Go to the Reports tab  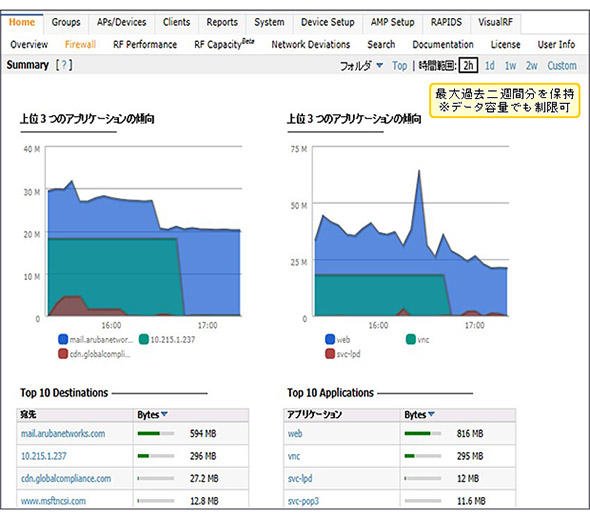[x=222, y=22]
